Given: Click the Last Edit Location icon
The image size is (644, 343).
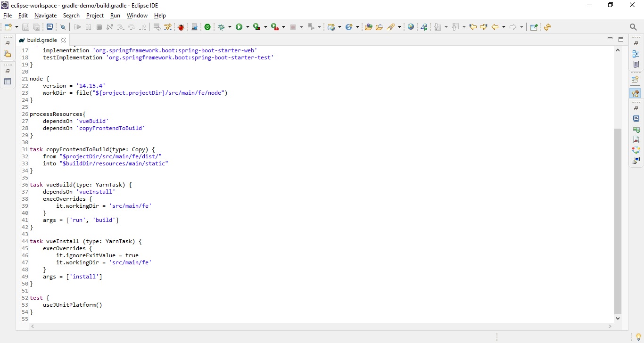Looking at the screenshot, I should (473, 27).
